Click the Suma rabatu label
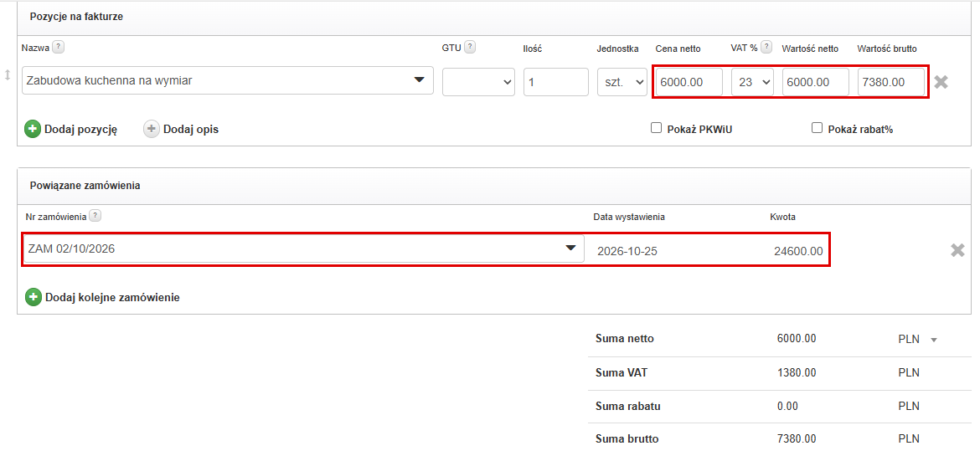This screenshot has width=980, height=456. [629, 406]
